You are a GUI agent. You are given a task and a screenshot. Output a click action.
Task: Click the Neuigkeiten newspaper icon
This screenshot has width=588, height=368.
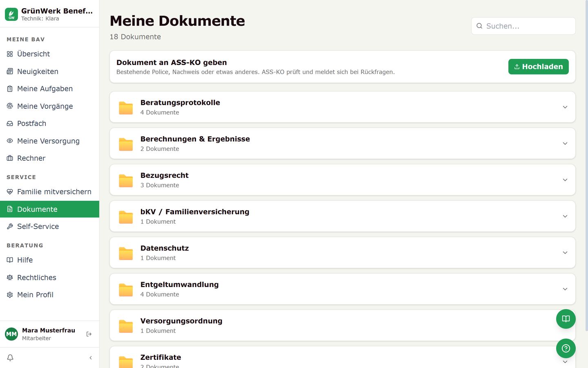[x=10, y=72]
